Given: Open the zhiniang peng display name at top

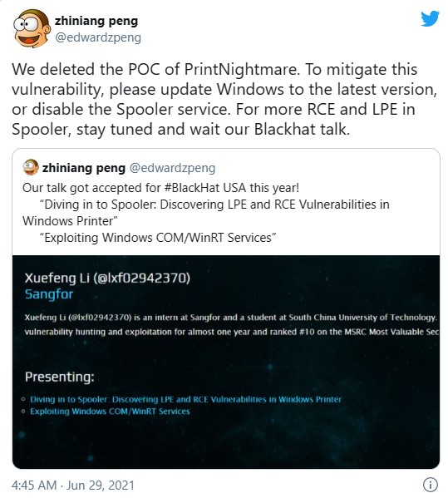Looking at the screenshot, I should [96, 21].
